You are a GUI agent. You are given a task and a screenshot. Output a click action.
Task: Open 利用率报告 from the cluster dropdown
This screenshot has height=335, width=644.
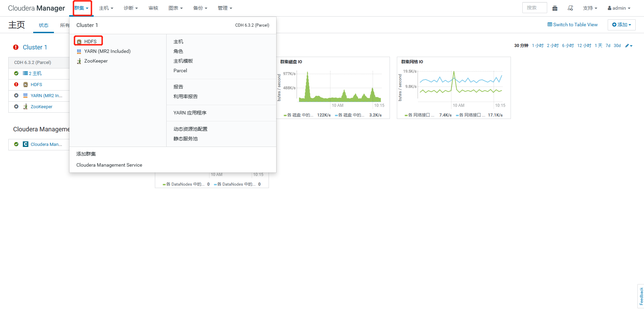tap(186, 97)
